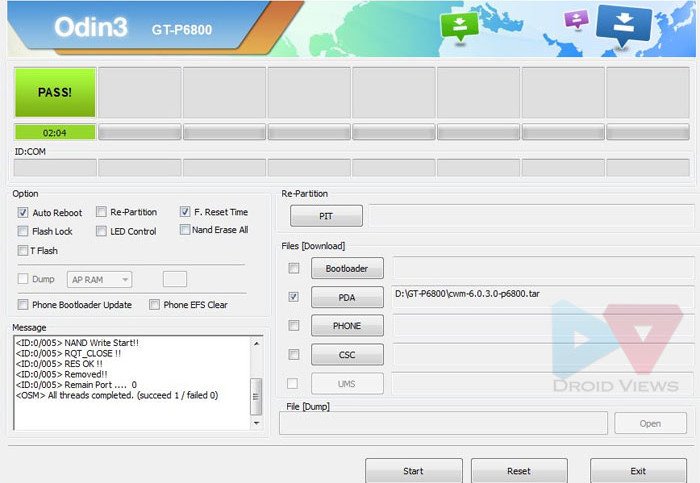Enable Nand Erase All
The image size is (700, 483).
pyautogui.click(x=185, y=230)
